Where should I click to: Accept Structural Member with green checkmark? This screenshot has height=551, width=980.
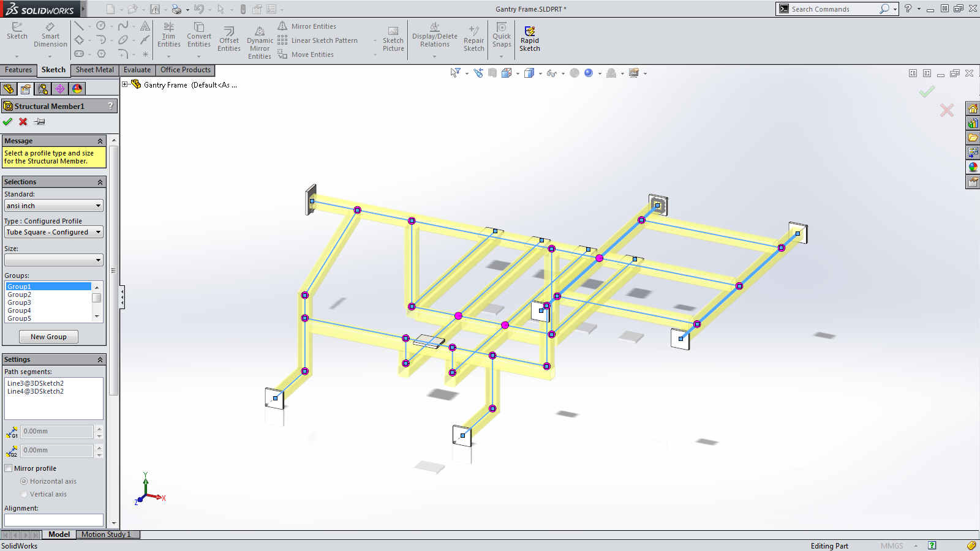point(8,121)
